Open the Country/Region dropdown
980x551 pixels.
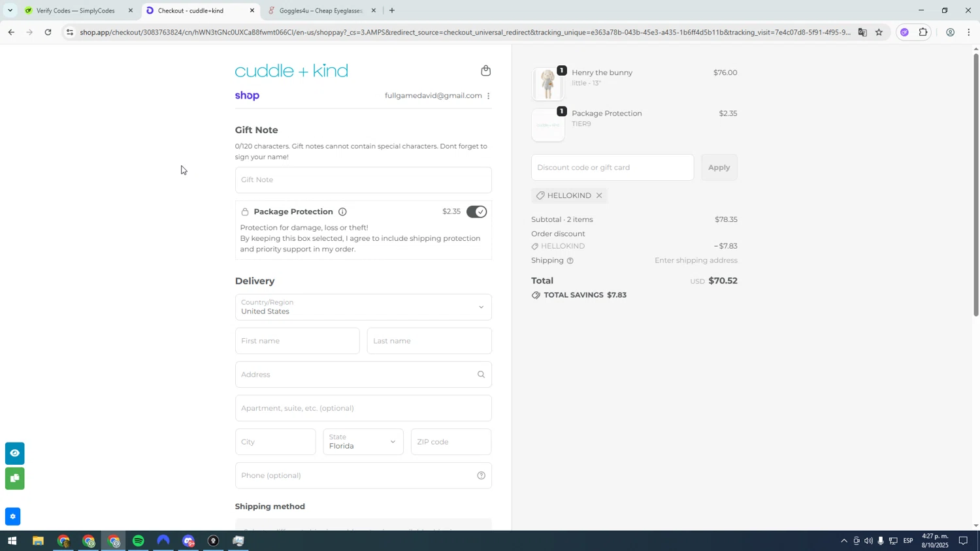point(363,307)
